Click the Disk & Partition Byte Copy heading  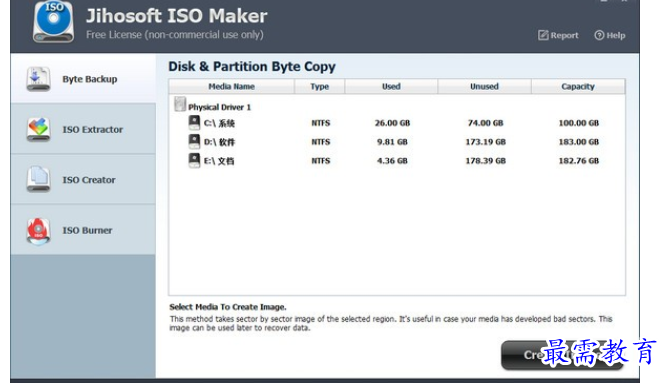(x=252, y=67)
